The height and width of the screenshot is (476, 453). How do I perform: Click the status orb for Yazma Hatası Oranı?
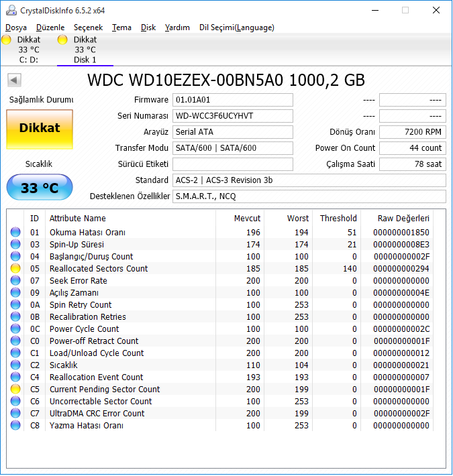[x=15, y=425]
